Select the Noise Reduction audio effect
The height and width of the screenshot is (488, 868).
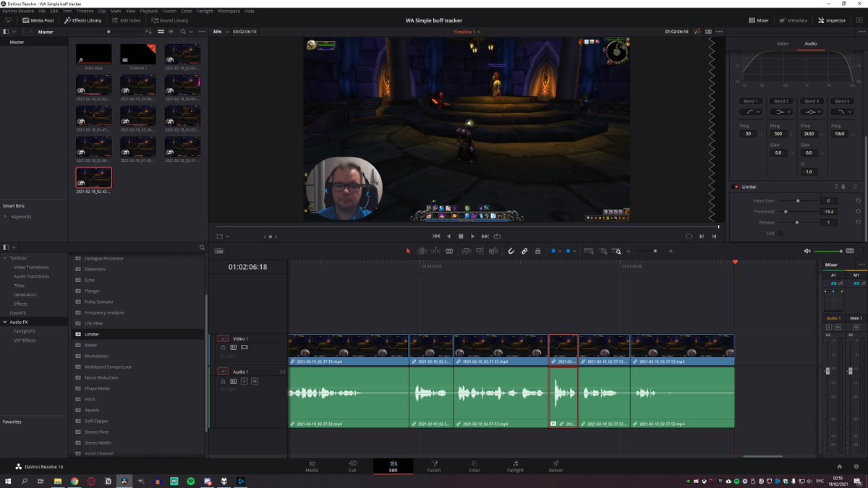[101, 377]
